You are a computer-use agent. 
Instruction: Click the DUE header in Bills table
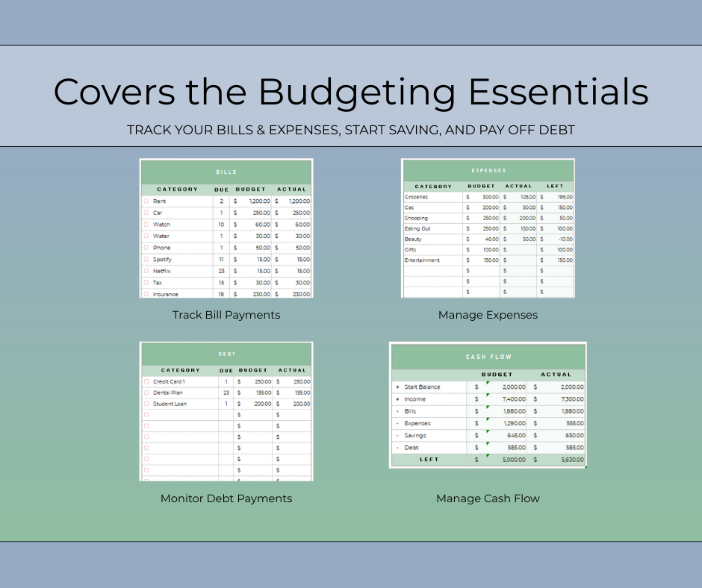point(221,190)
